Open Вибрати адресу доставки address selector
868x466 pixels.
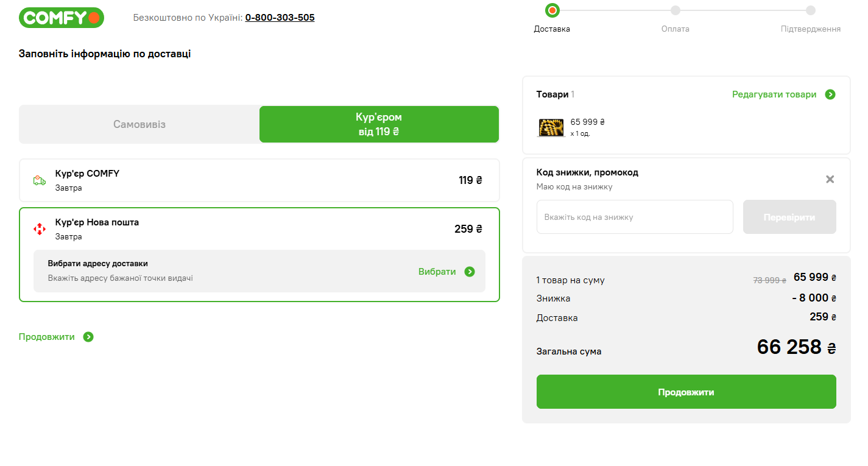click(x=259, y=271)
